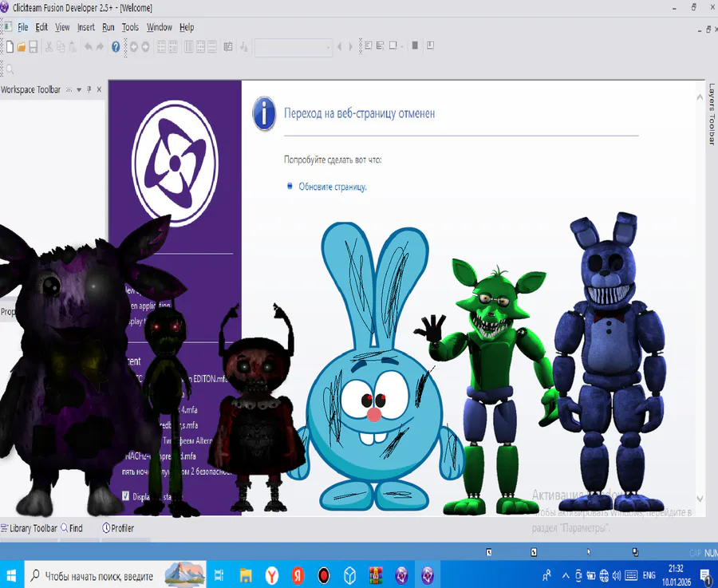The width and height of the screenshot is (718, 588).
Task: Open the Workspace Toolbar options arrow
Action: 79,90
